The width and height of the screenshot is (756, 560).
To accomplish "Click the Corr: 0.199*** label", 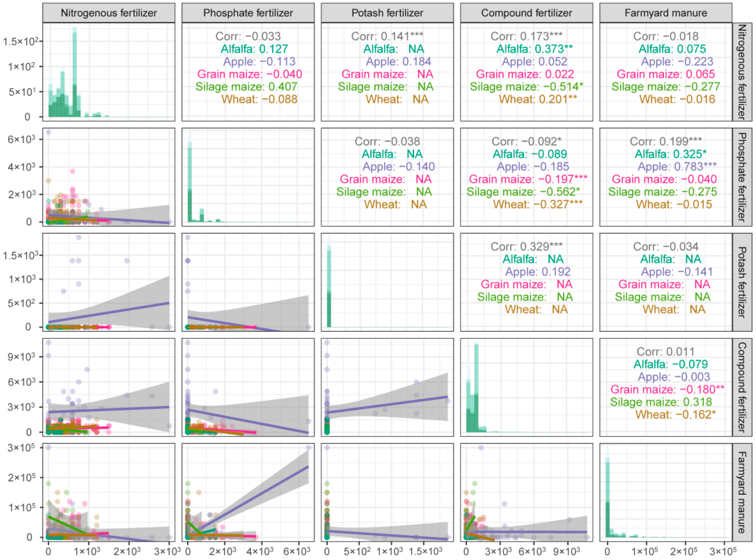I will click(665, 141).
